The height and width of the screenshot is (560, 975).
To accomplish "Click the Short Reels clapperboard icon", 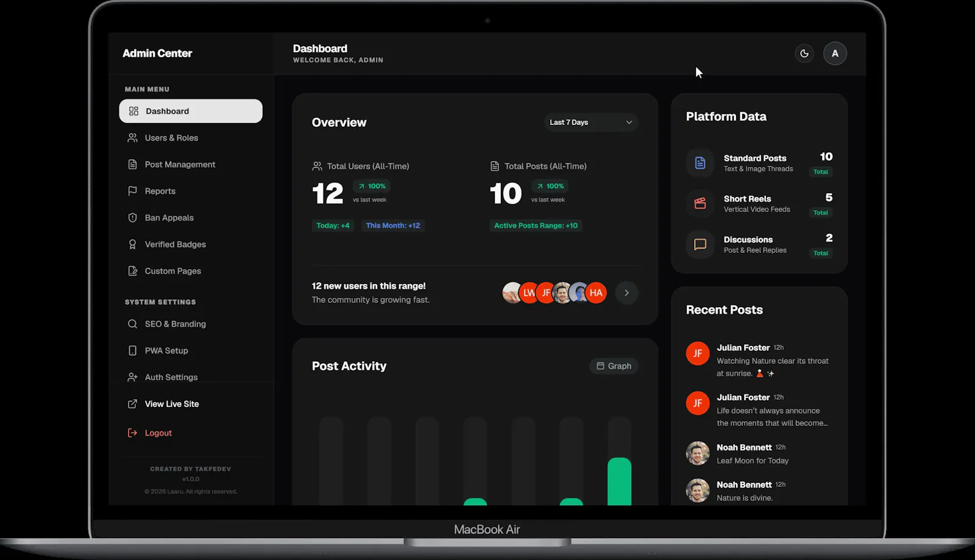I will [x=700, y=204].
